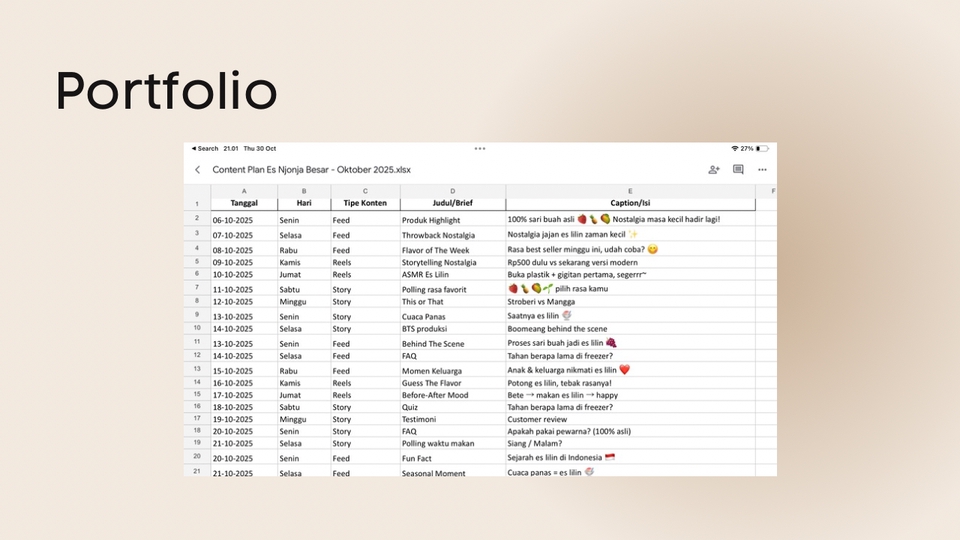Select the Produk Highlight cell
Screen dimensions: 960x540
[431, 219]
